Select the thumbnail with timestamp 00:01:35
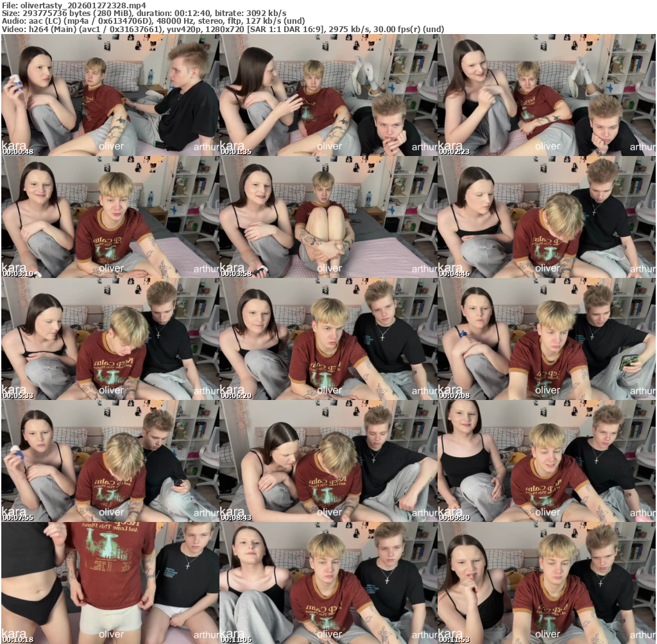Image resolution: width=657 pixels, height=644 pixels. coord(328,95)
